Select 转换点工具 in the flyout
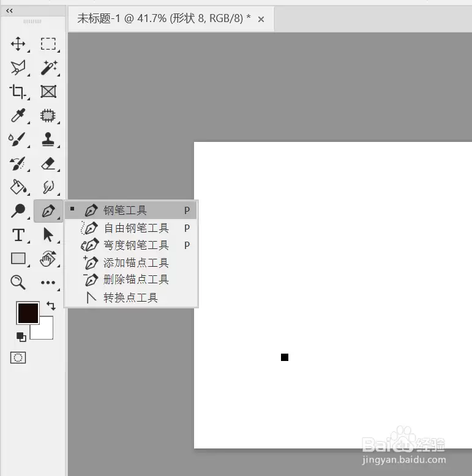This screenshot has height=476, width=472. [x=131, y=297]
